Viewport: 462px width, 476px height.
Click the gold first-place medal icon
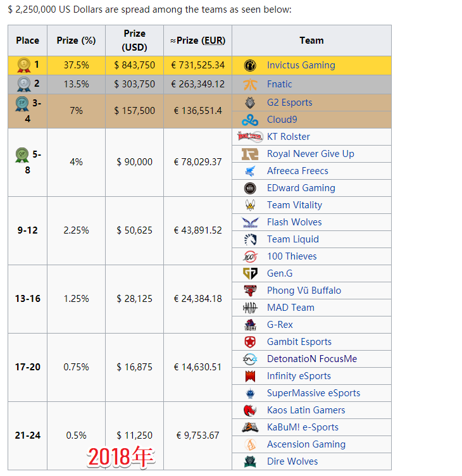click(23, 65)
